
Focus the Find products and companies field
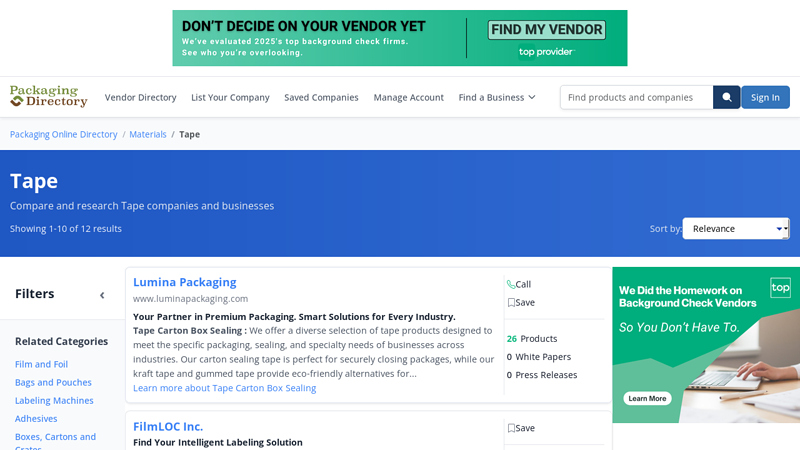pyautogui.click(x=636, y=97)
